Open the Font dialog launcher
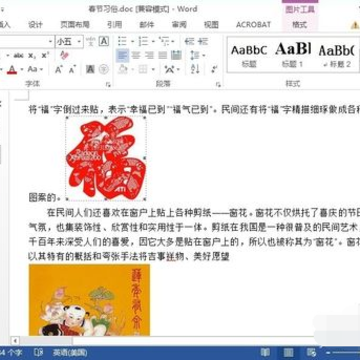Image resolution: width=360 pixels, height=360 pixels. click(108, 85)
